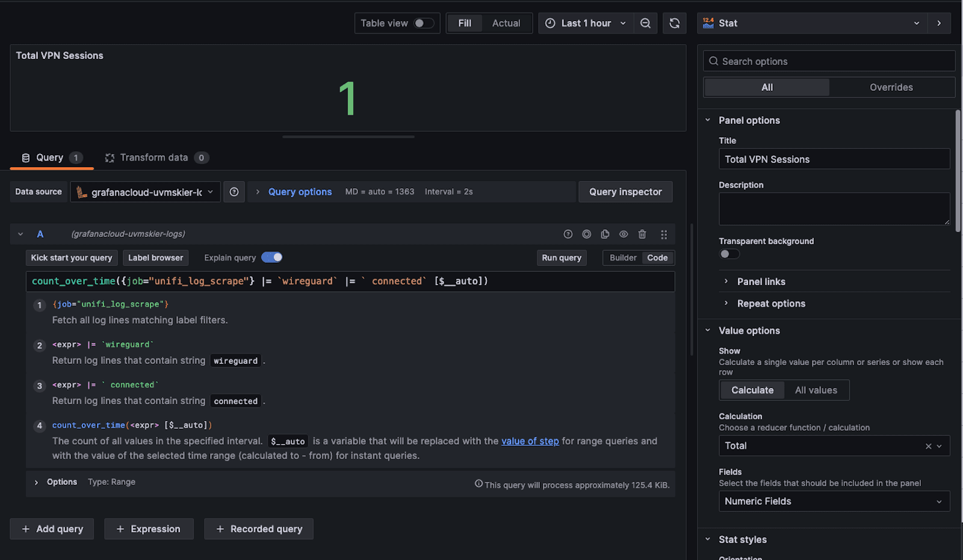Viewport: 963px width, 560px height.
Task: Collapse Stat styles section
Action: click(708, 540)
